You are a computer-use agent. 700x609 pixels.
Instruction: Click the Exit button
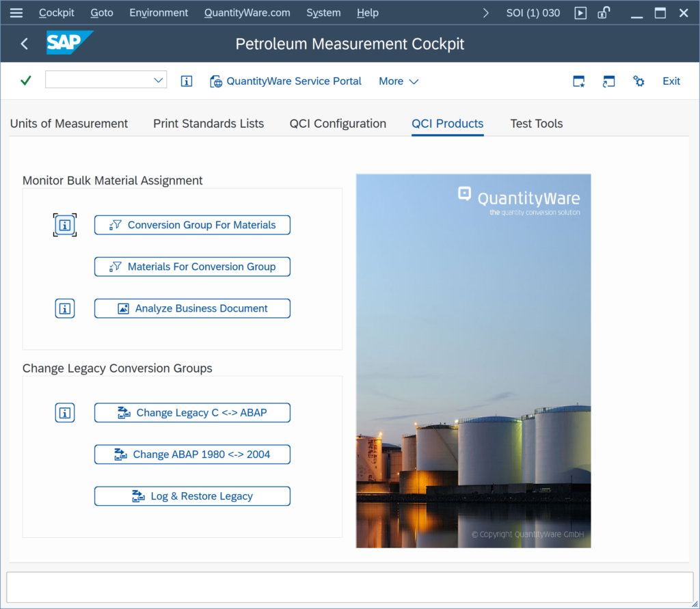[x=671, y=81]
